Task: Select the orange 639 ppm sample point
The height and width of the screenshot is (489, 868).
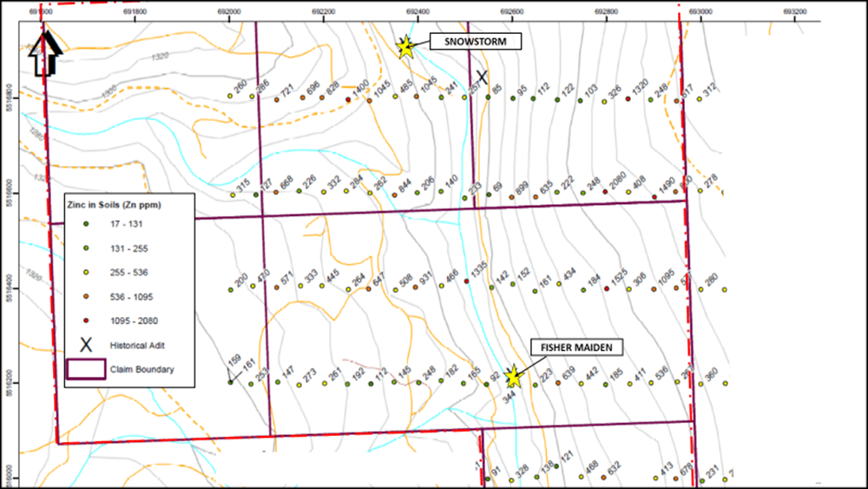Action: click(x=557, y=383)
